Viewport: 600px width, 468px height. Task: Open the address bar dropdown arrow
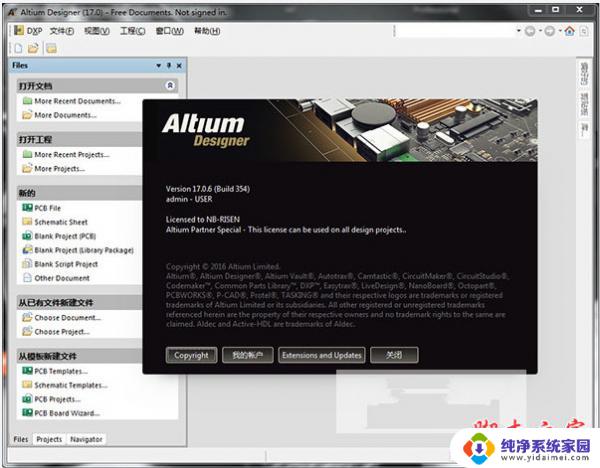(518, 31)
